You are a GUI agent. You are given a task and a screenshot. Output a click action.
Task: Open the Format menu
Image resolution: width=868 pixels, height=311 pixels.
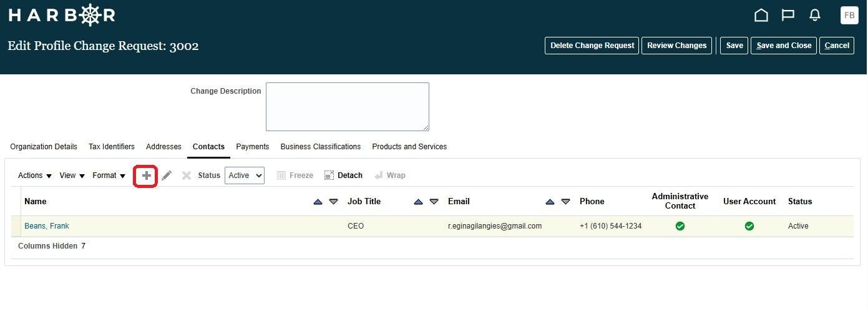pos(109,175)
